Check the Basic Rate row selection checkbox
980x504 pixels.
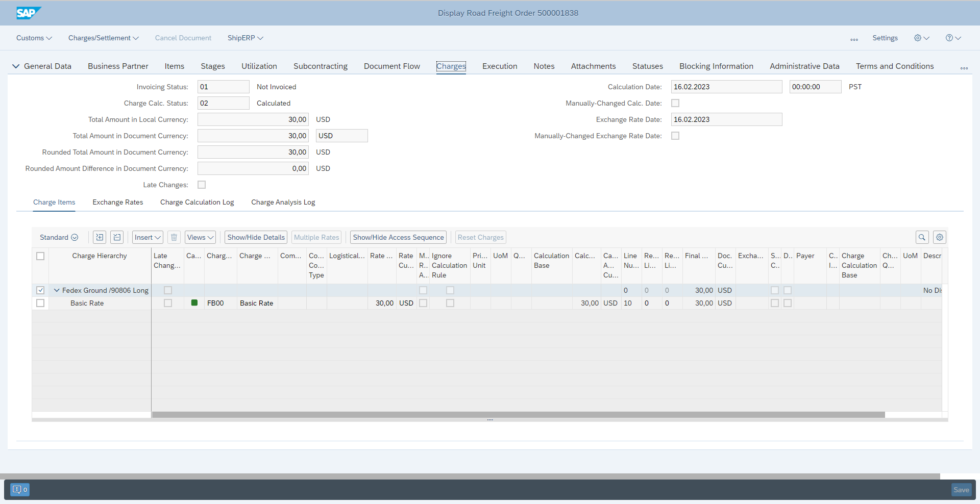coord(40,303)
